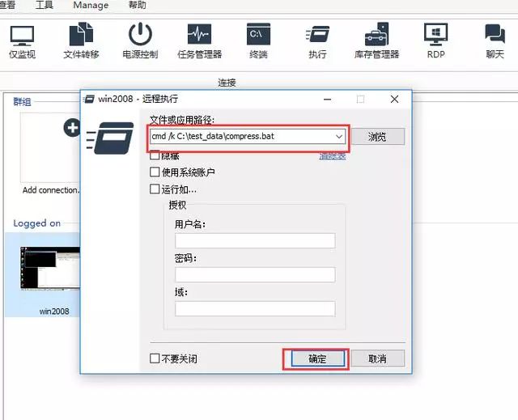The image size is (518, 420).
Task: Click inside the 用户名 input field
Action: [255, 240]
